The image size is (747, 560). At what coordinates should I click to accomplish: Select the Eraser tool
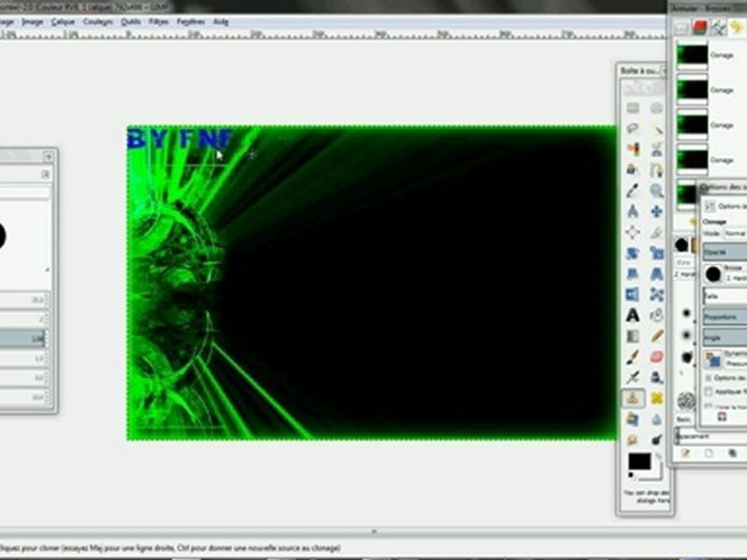tap(657, 357)
